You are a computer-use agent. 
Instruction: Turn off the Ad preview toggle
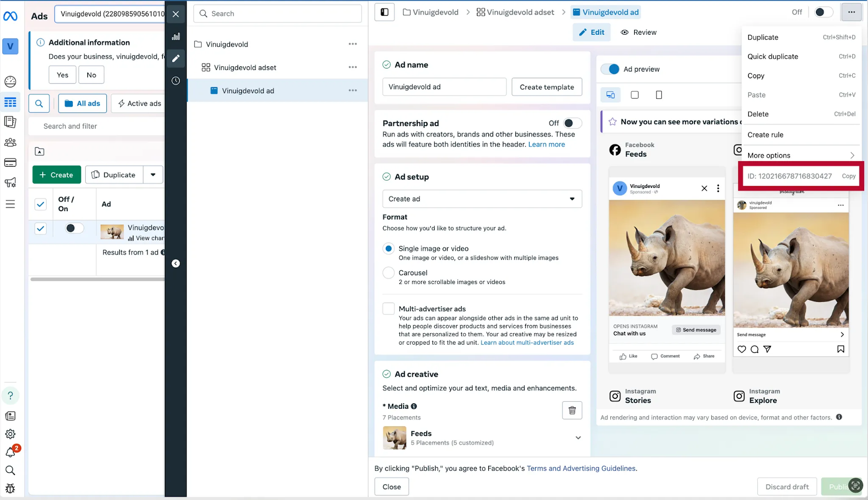pos(611,69)
